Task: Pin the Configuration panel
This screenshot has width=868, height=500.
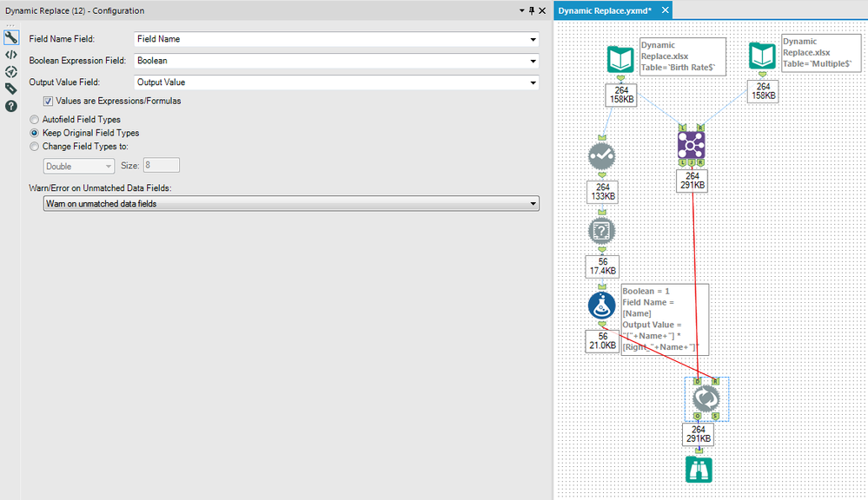Action: [532, 10]
